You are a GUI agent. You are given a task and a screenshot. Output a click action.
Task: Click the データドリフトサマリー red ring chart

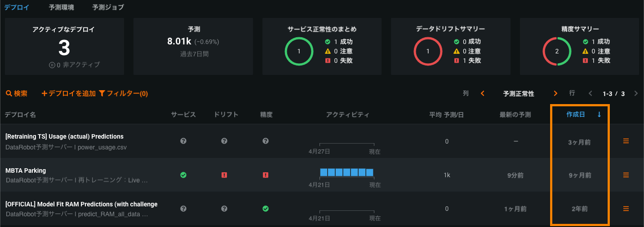point(428,51)
